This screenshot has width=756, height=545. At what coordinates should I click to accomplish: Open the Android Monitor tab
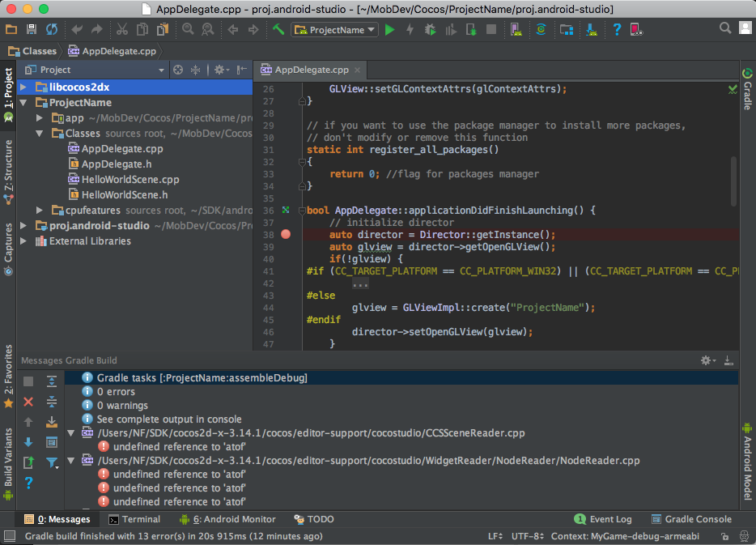tap(227, 519)
